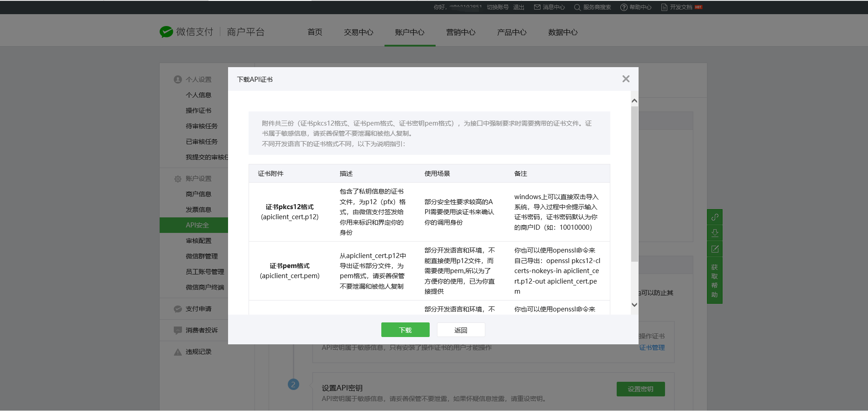Click the edit feedback icon in floating sidebar
This screenshot has width=868, height=411.
click(714, 249)
